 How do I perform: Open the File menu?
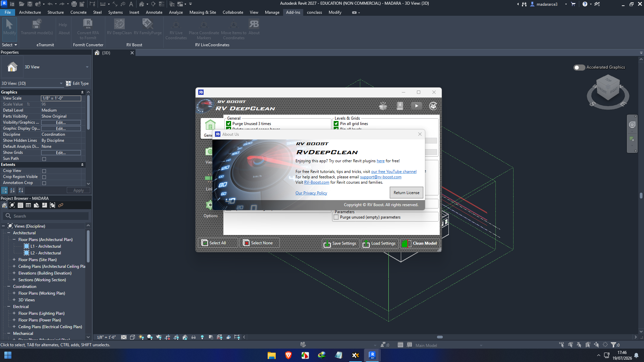click(8, 12)
